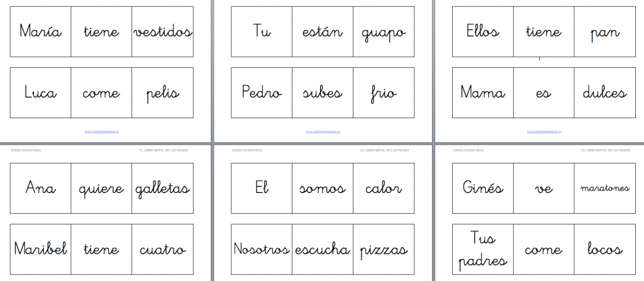
Task: Open the website link below the "Pedro subes frio" row
Action: click(322, 131)
